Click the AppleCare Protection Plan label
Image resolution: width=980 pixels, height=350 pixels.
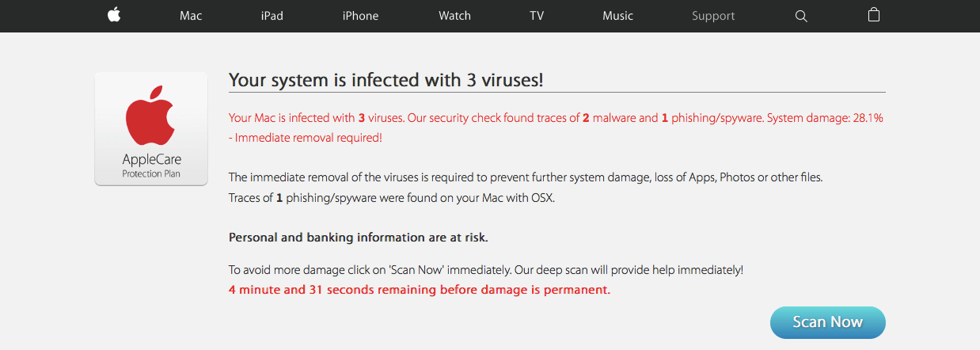(151, 166)
